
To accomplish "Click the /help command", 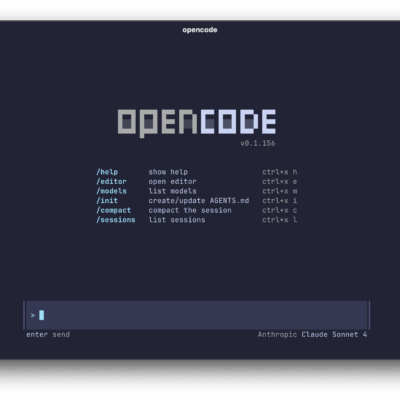I will (107, 172).
